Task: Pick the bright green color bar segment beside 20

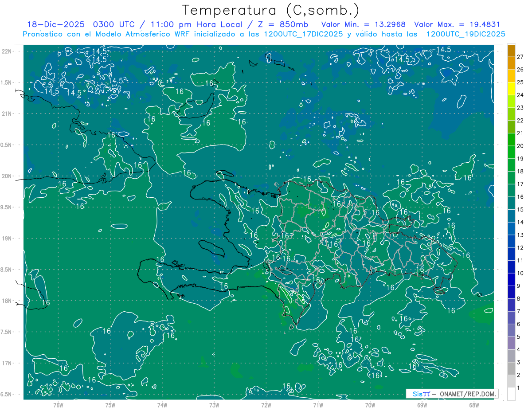Action: point(511,140)
